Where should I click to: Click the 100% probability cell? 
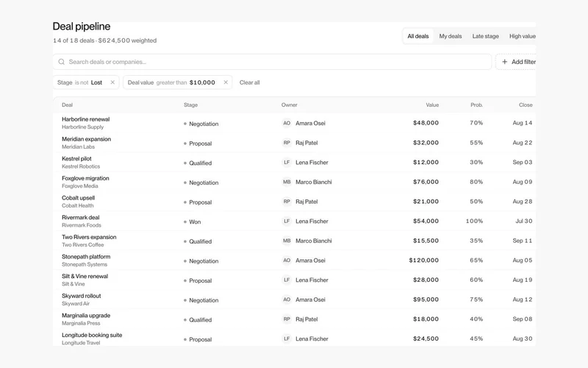click(x=474, y=222)
